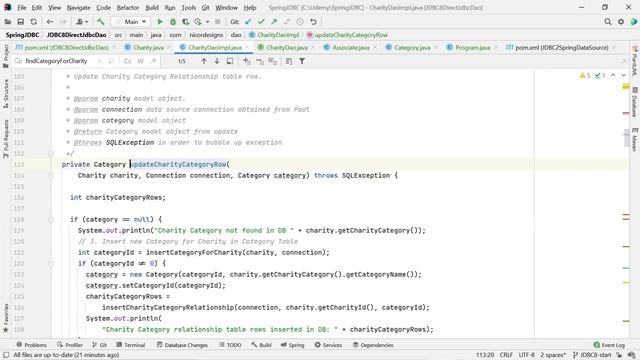Toggle the Project tool window

6,56
